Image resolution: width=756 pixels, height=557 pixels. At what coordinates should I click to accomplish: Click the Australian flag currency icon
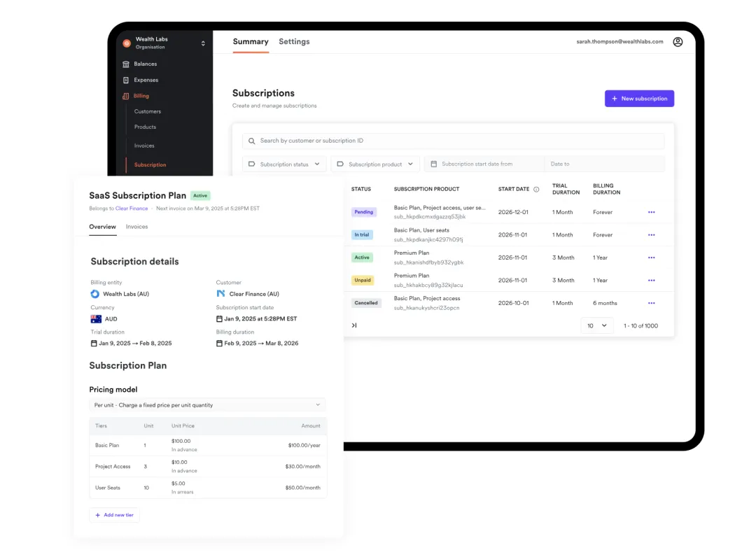(96, 319)
